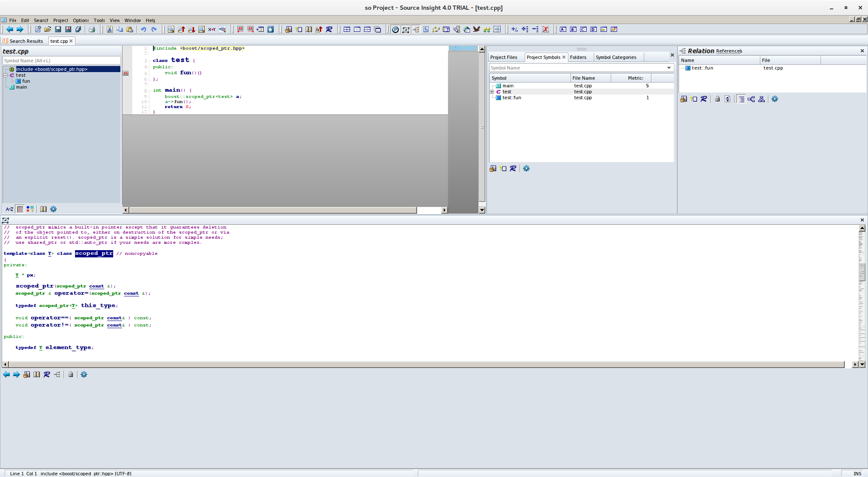This screenshot has height=477, width=868.
Task: Click the editor vertical scrollbar down arrow
Action: point(482,210)
